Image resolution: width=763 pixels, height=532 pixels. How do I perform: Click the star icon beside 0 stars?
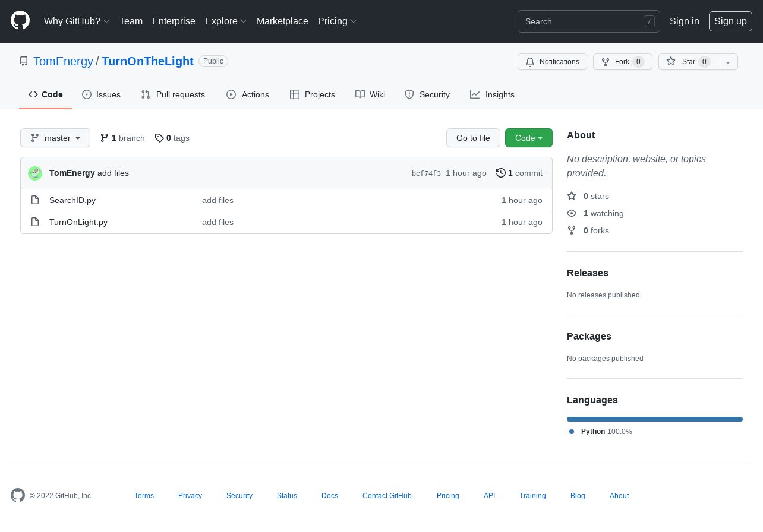[x=572, y=196]
